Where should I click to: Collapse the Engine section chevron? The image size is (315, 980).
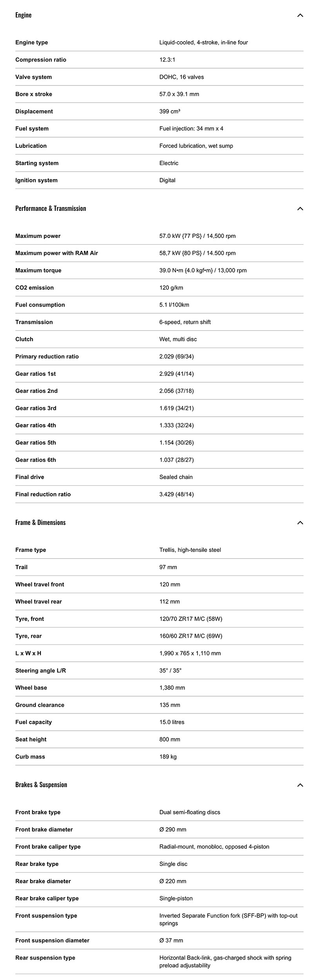(x=300, y=15)
